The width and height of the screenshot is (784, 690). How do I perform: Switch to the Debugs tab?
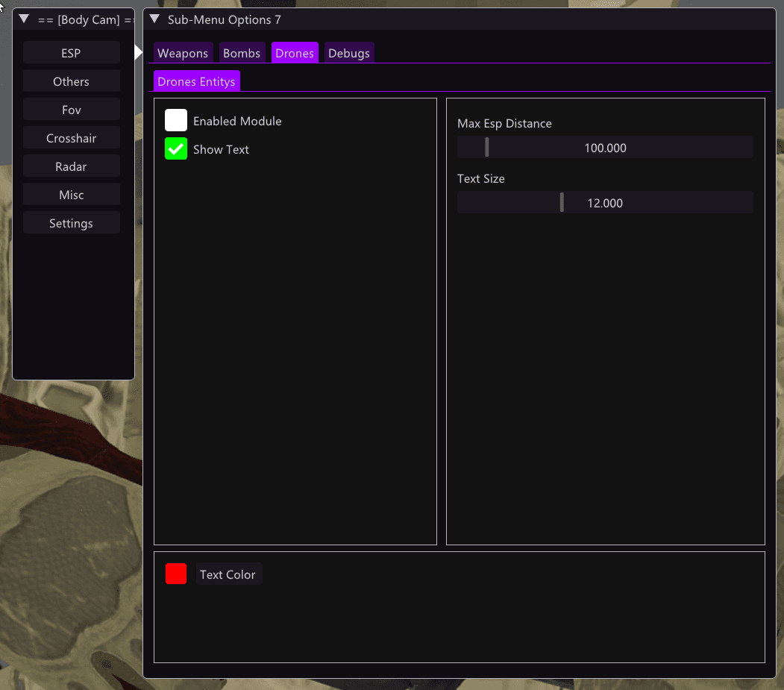click(x=349, y=53)
